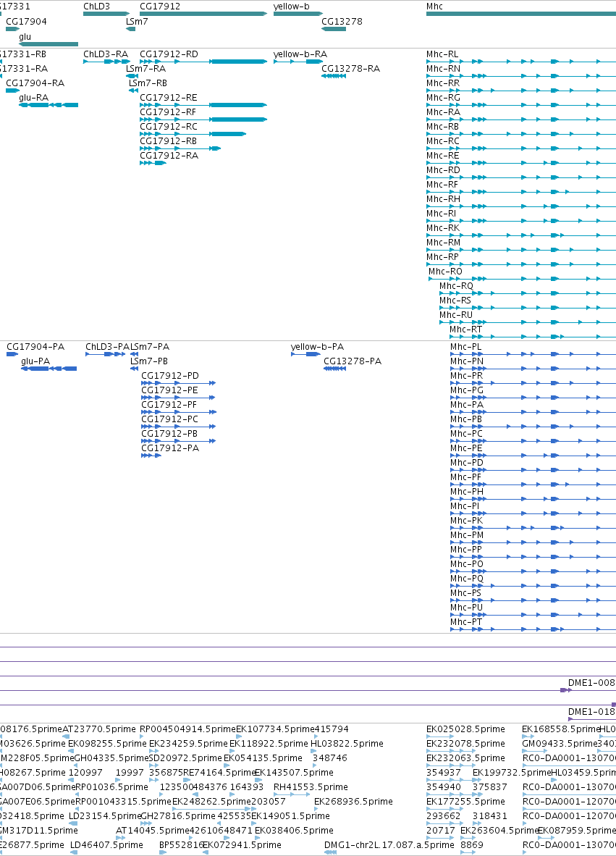Click transcript CG13278-RA

click(x=351, y=69)
